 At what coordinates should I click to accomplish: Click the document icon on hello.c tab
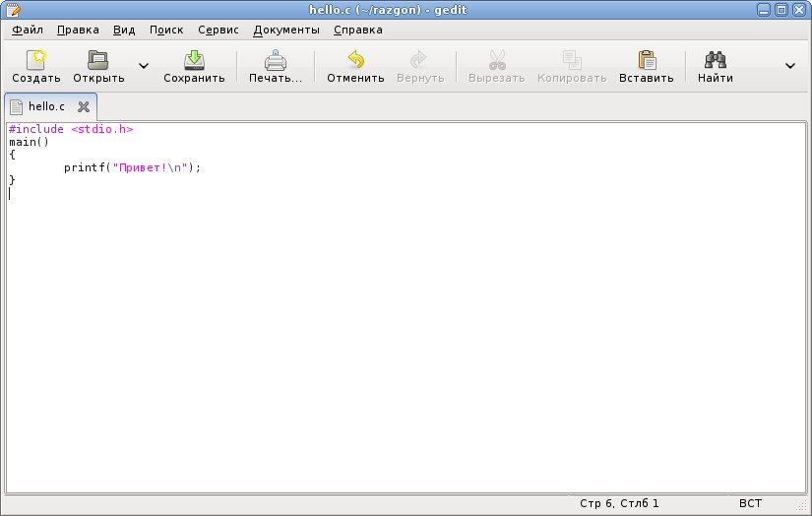pos(16,106)
